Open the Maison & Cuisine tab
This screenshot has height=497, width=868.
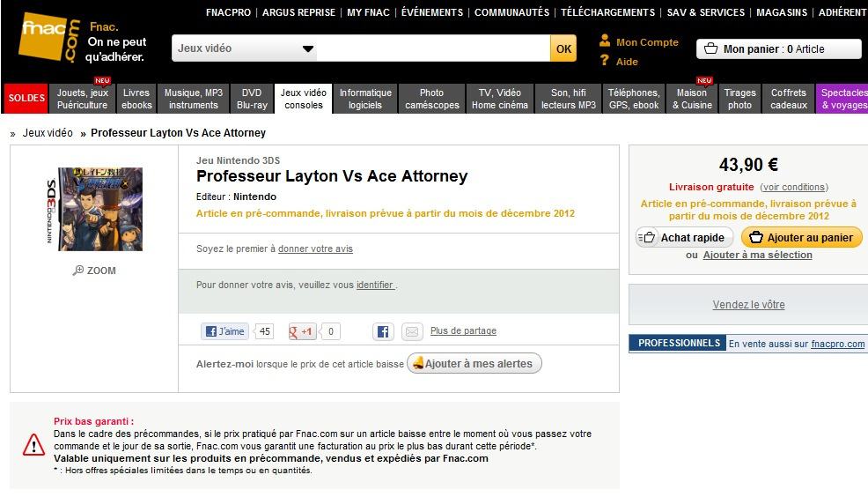692,99
